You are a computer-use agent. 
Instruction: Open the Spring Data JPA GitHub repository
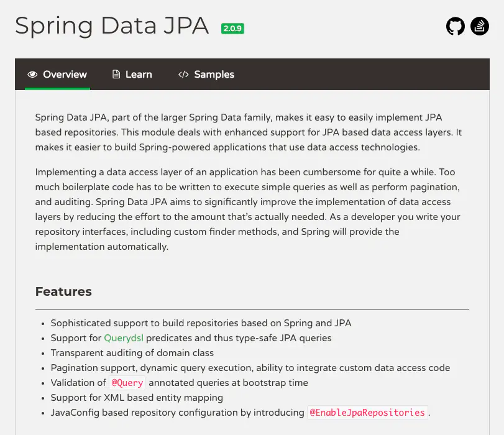(456, 26)
